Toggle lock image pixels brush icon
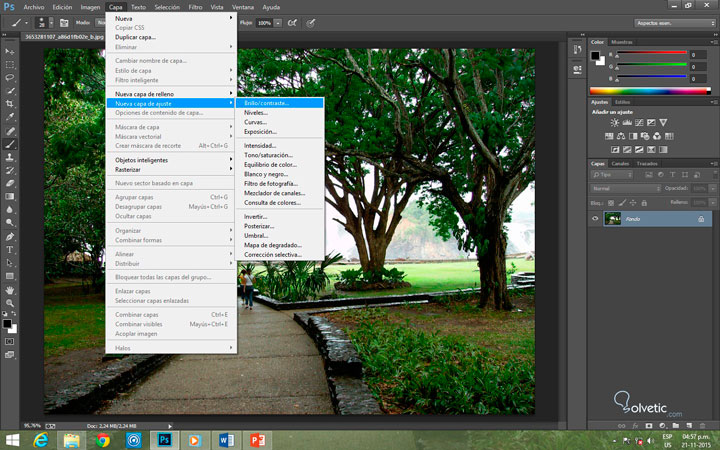The height and width of the screenshot is (450, 720). coord(622,202)
